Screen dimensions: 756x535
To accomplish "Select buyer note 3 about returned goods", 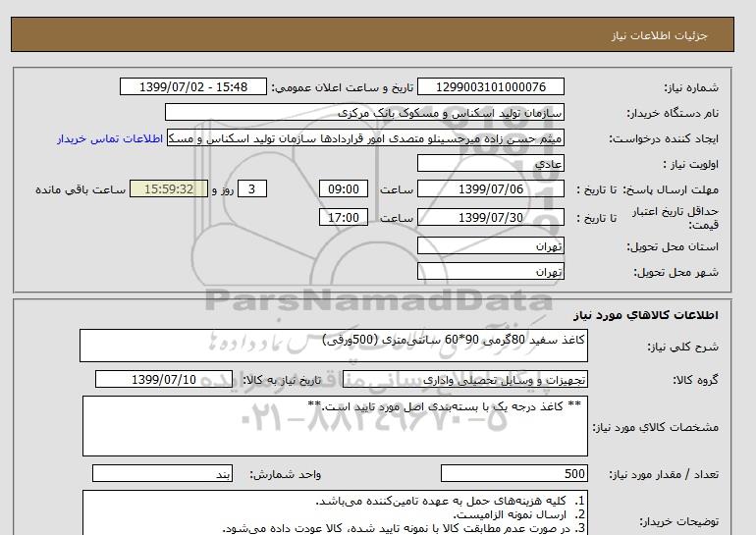I will (x=405, y=528).
